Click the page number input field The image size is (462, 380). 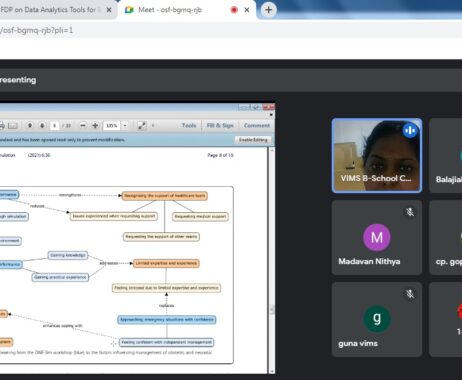click(x=54, y=126)
